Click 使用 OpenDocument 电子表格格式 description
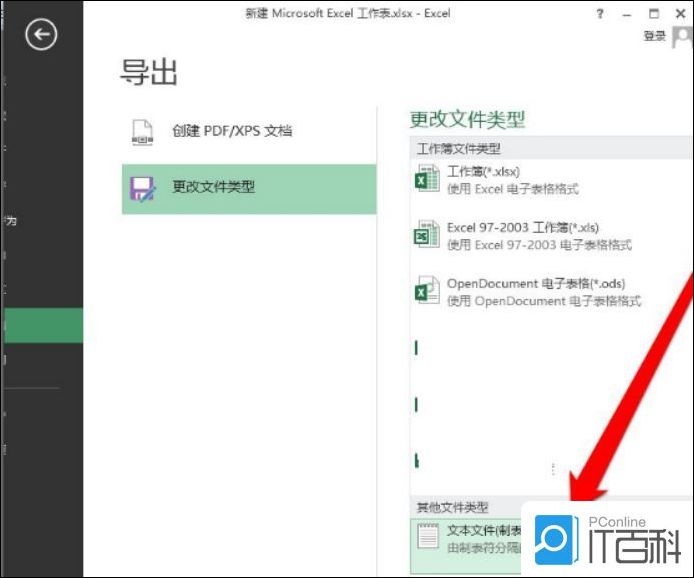 [544, 301]
